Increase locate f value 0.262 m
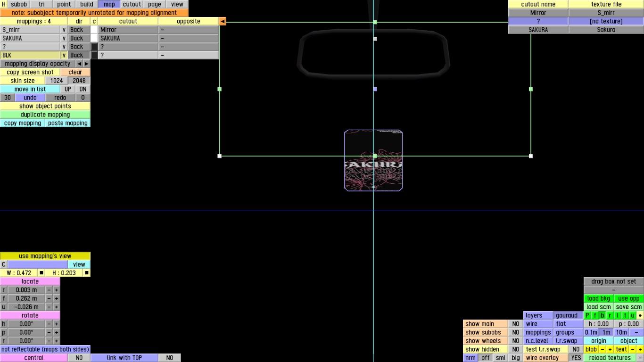This screenshot has width=644, height=362. pos(57,298)
